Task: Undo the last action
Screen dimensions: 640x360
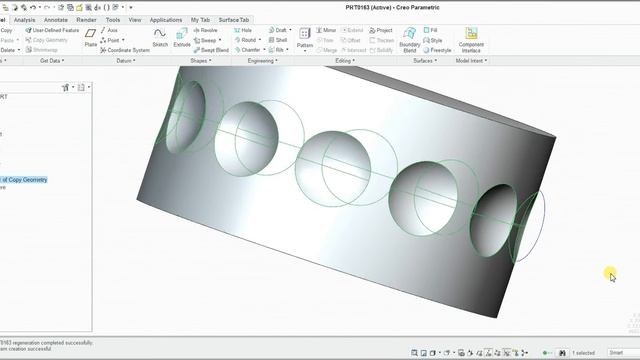Action: [x=33, y=7]
